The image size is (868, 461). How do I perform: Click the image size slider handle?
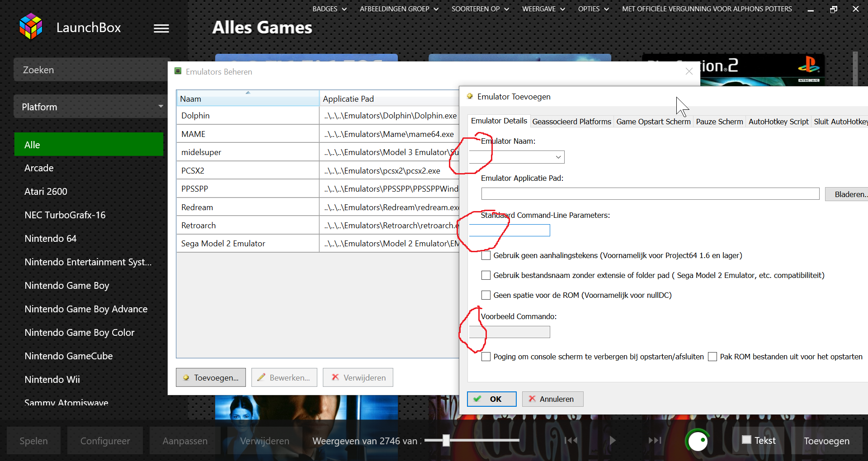pyautogui.click(x=446, y=440)
